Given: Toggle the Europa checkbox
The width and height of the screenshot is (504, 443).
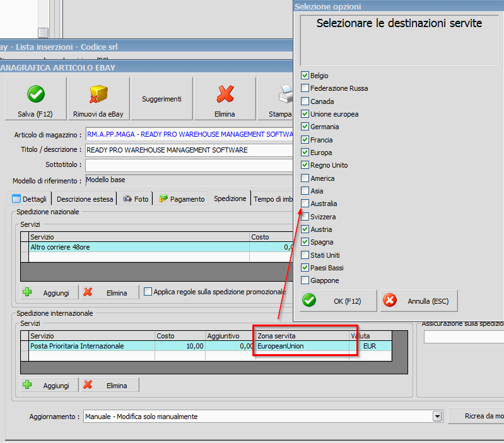Looking at the screenshot, I should (x=305, y=152).
